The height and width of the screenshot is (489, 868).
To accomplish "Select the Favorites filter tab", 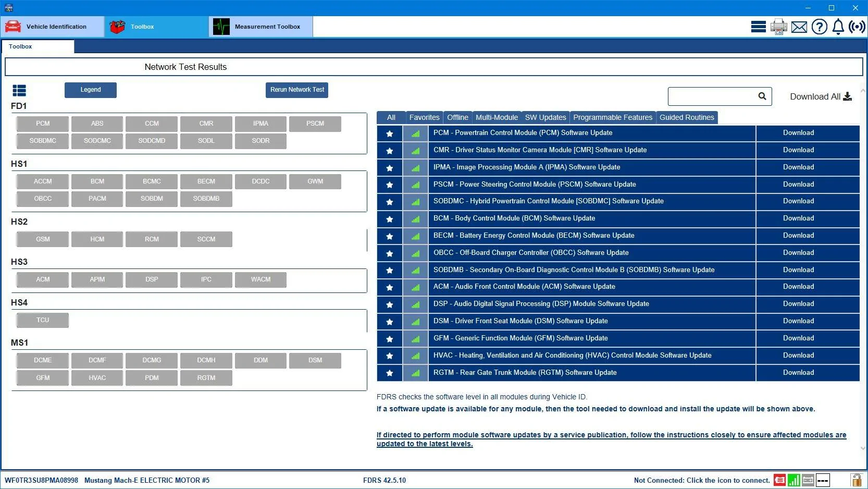I will [424, 118].
